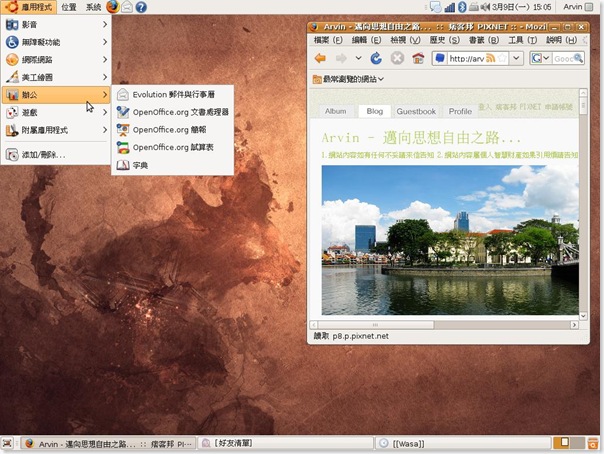
Task: Open the Arvin blog title link
Action: coord(421,138)
